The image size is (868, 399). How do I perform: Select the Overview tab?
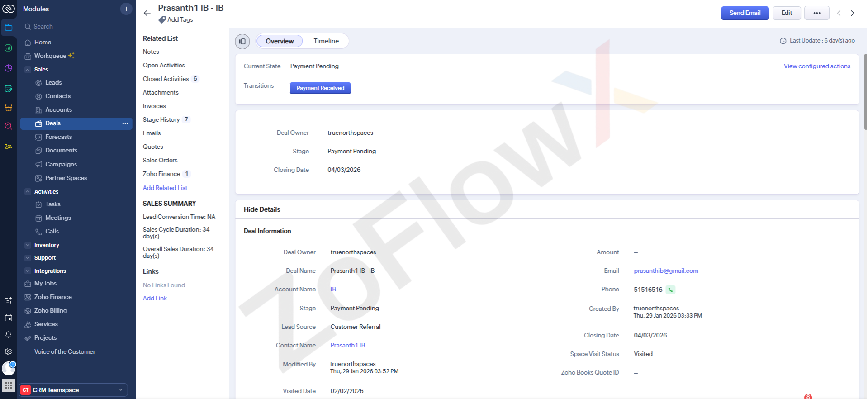pyautogui.click(x=280, y=41)
